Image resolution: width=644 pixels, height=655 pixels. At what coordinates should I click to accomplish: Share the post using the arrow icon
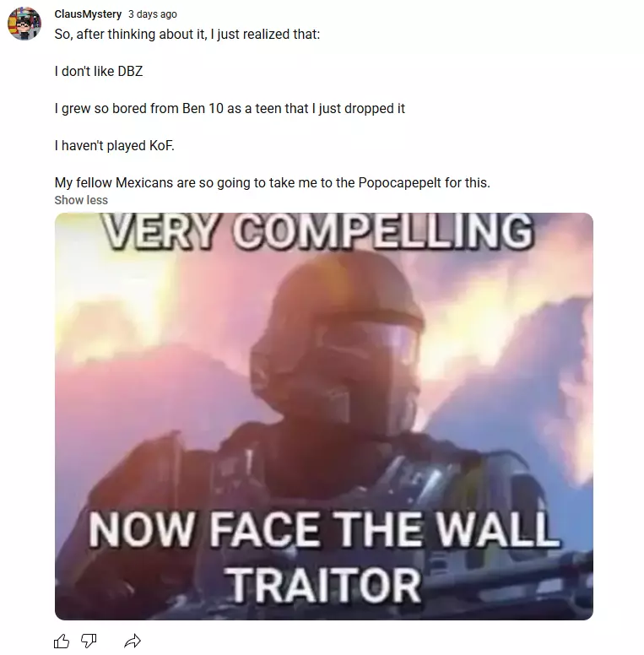tap(133, 641)
